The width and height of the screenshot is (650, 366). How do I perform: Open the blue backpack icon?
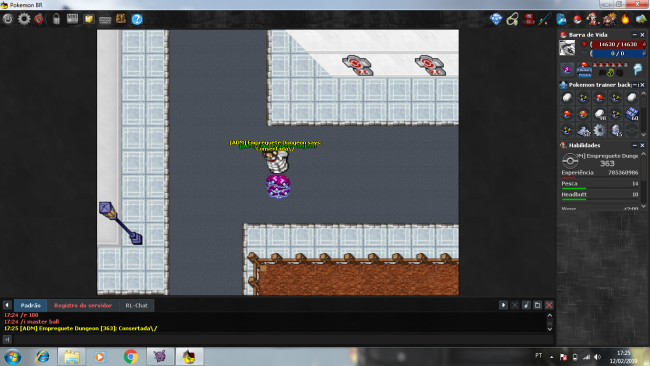(x=561, y=19)
